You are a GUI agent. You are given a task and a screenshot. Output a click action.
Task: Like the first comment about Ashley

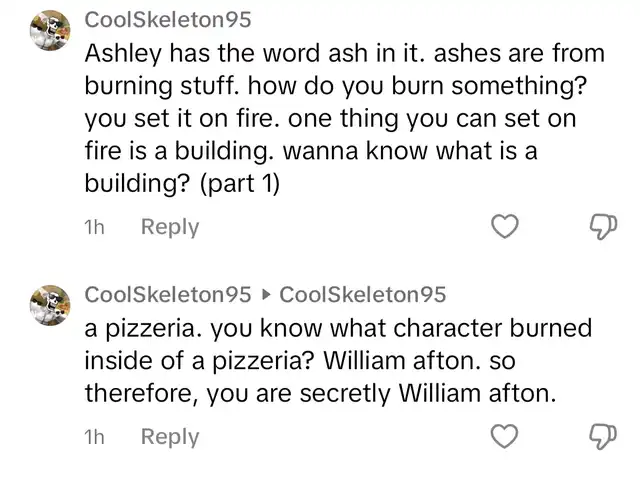(508, 228)
